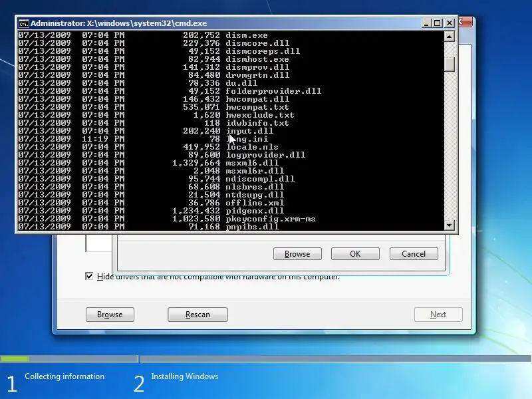The height and width of the screenshot is (399, 532).
Task: Minimize the Administrator cmd.exe window
Action: pyautogui.click(x=426, y=23)
